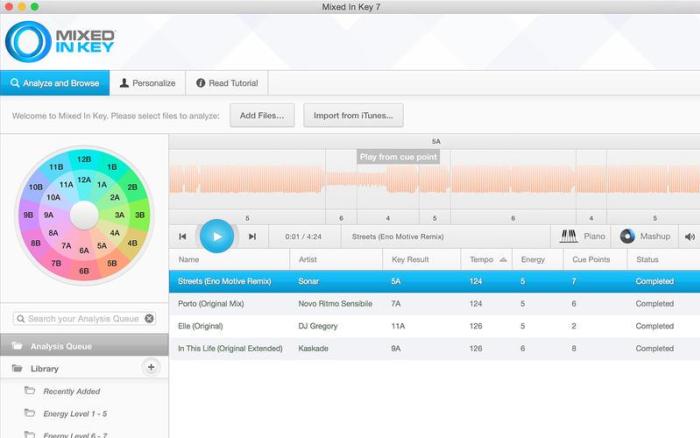
Task: Play the current track
Action: pyautogui.click(x=217, y=236)
